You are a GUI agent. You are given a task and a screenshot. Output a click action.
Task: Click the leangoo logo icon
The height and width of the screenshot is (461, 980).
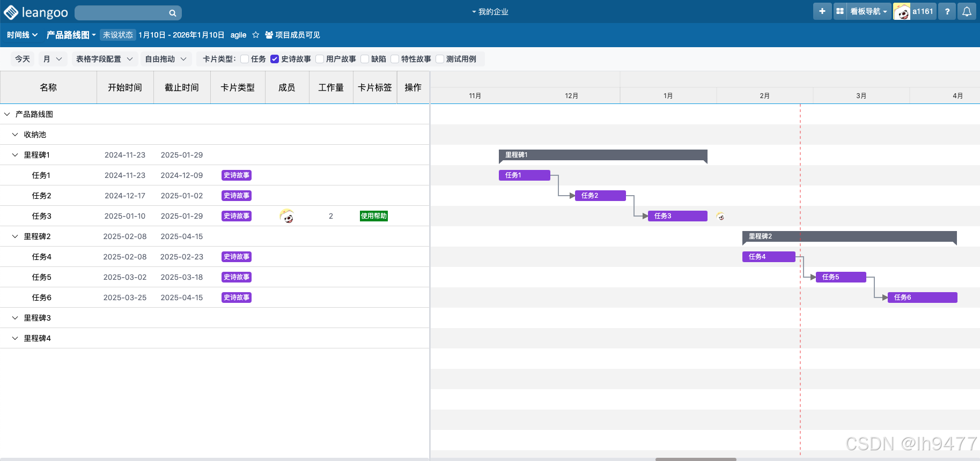11,12
